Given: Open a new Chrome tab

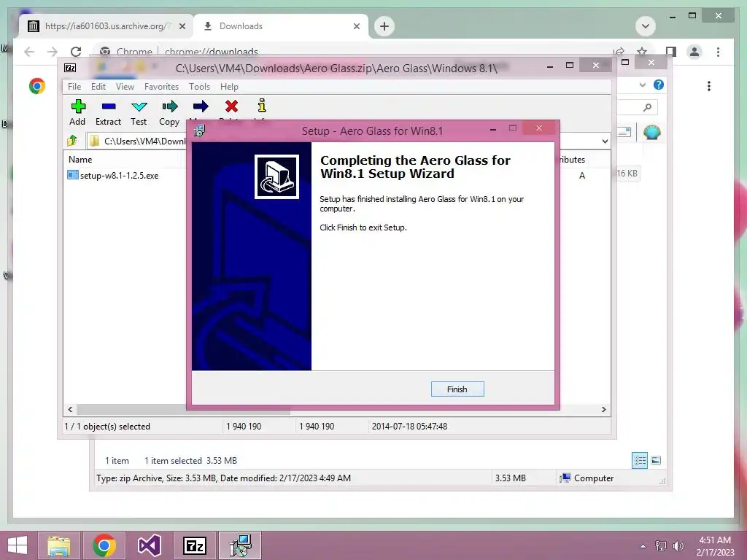Looking at the screenshot, I should [384, 26].
